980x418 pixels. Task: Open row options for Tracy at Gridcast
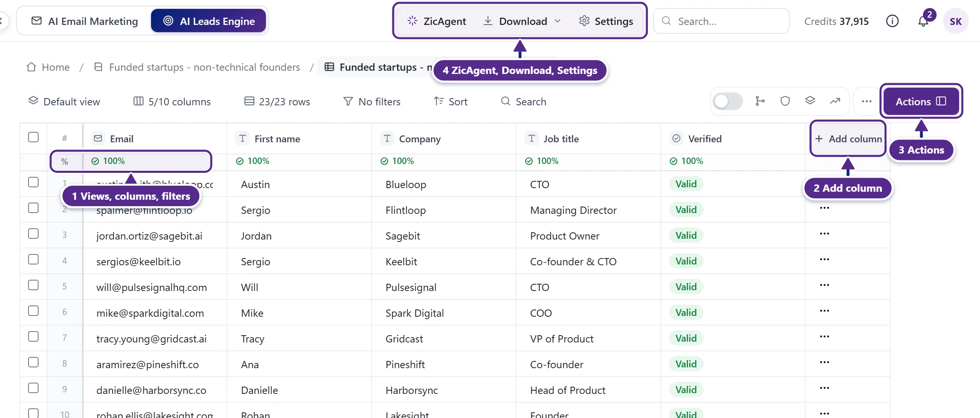825,337
